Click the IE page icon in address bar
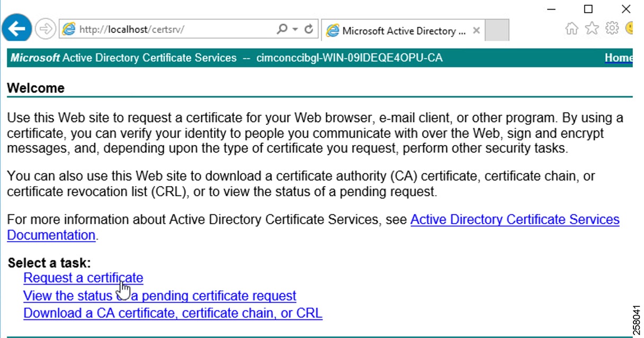The height and width of the screenshot is (338, 644). pos(69,30)
